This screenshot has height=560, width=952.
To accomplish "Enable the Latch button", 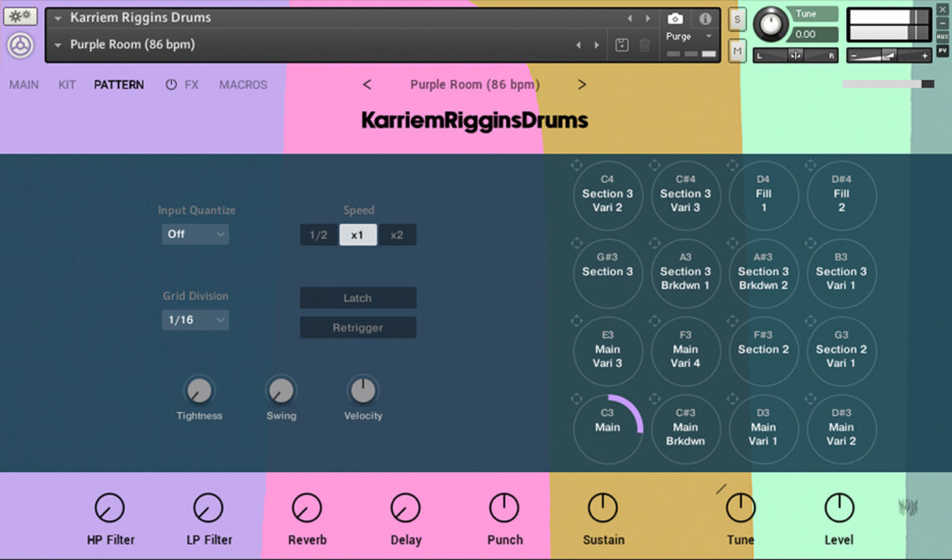I will tap(357, 298).
